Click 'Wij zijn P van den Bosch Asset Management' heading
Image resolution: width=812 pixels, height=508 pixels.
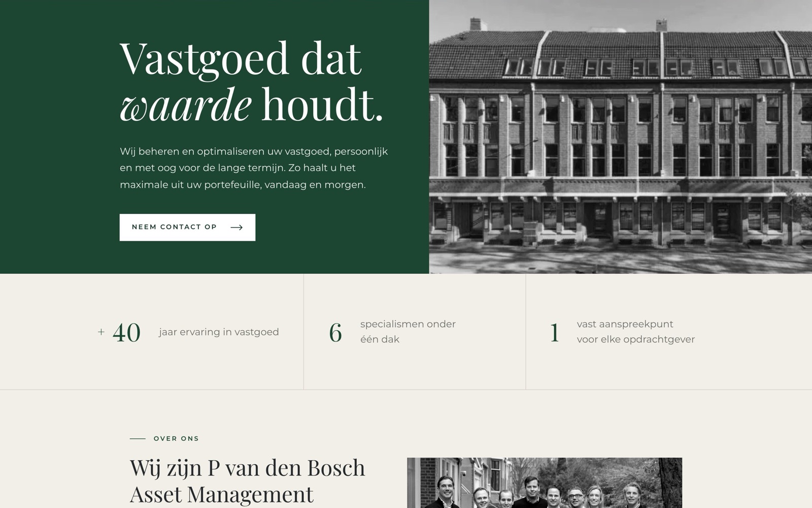pos(248,481)
